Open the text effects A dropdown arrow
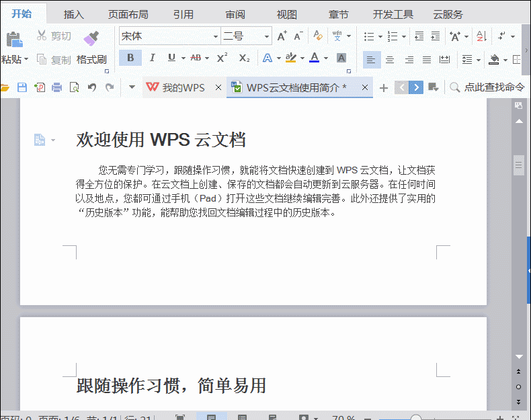The image size is (531, 420). click(x=279, y=58)
